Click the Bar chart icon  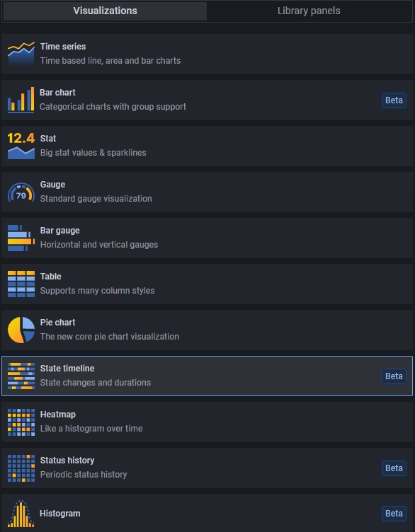(x=21, y=100)
